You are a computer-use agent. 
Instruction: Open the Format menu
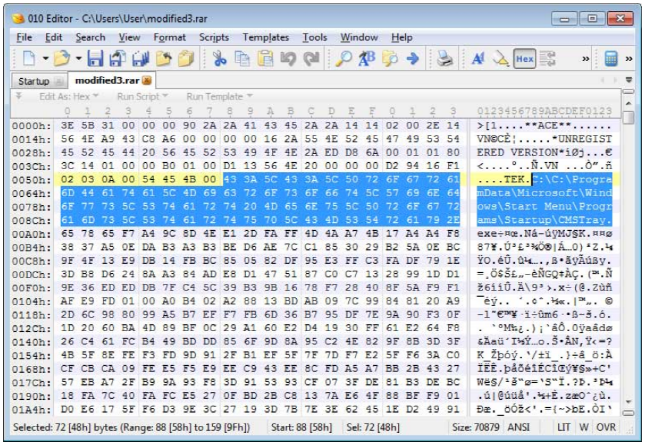(169, 37)
